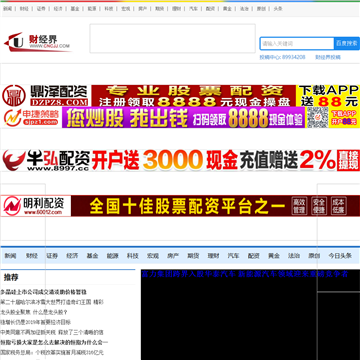Open the 鼎泽配资 logo banner
The height and width of the screenshot is (360, 360).
tap(46, 96)
